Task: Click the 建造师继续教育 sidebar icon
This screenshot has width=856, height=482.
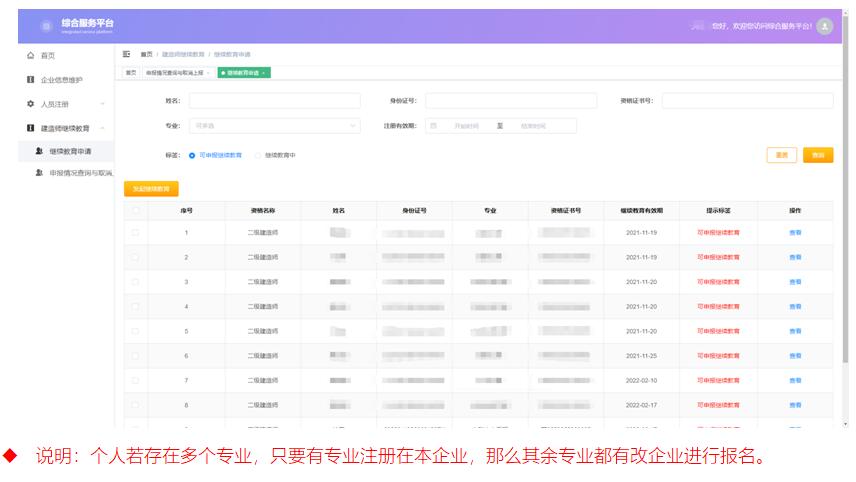Action: pos(30,128)
